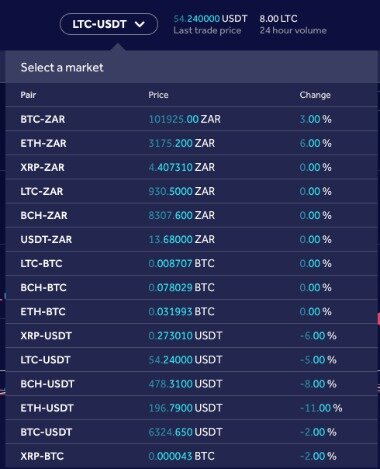Click the chevron icon beside LTC-USDT
Screen dimensions: 380x469
pos(140,24)
